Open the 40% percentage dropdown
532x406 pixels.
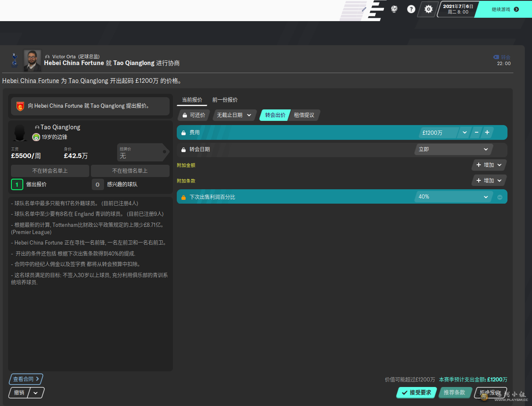click(454, 196)
